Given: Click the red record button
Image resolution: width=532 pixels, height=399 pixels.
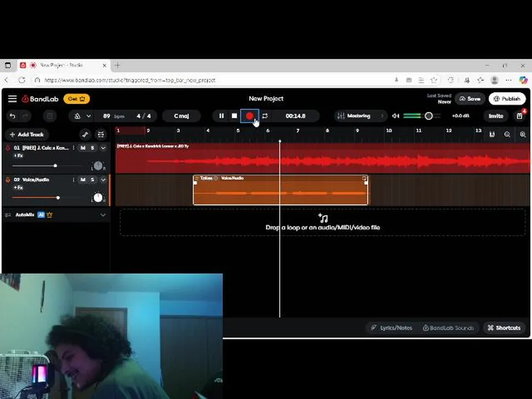Looking at the screenshot, I should tap(250, 116).
